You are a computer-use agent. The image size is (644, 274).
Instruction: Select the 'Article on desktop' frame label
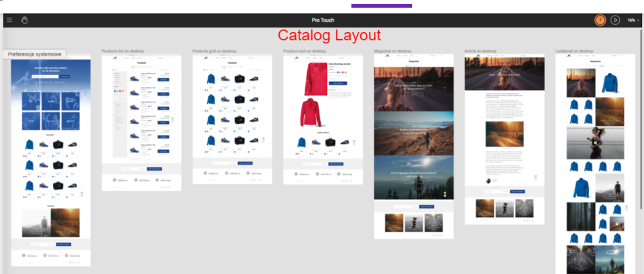click(x=480, y=51)
